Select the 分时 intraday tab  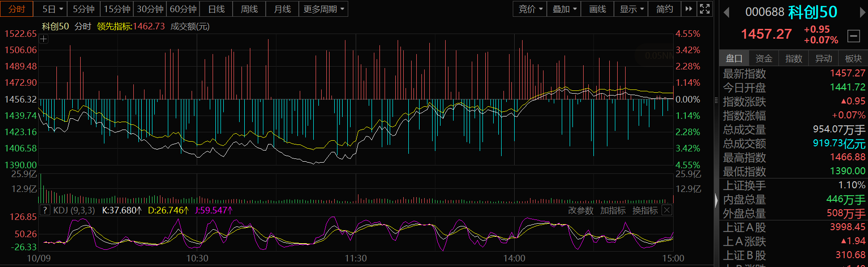[17, 9]
